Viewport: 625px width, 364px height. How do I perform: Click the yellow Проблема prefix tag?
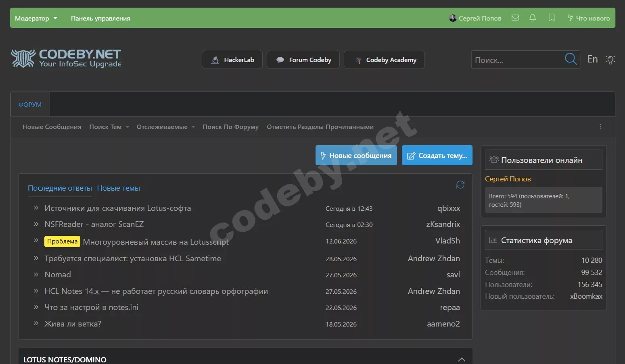click(x=62, y=241)
